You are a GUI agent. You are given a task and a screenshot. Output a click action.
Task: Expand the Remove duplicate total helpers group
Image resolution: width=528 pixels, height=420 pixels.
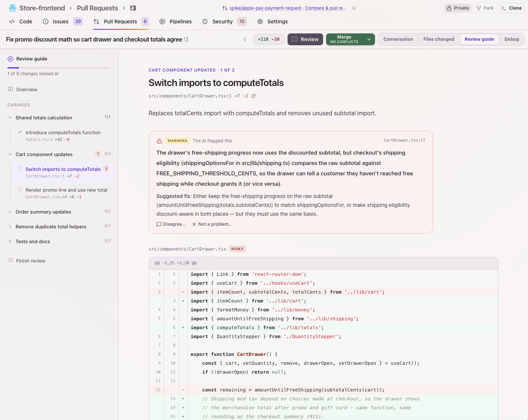tap(10, 226)
